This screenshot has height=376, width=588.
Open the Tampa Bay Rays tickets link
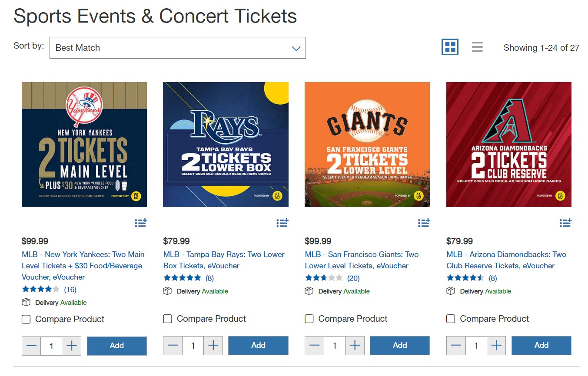224,260
